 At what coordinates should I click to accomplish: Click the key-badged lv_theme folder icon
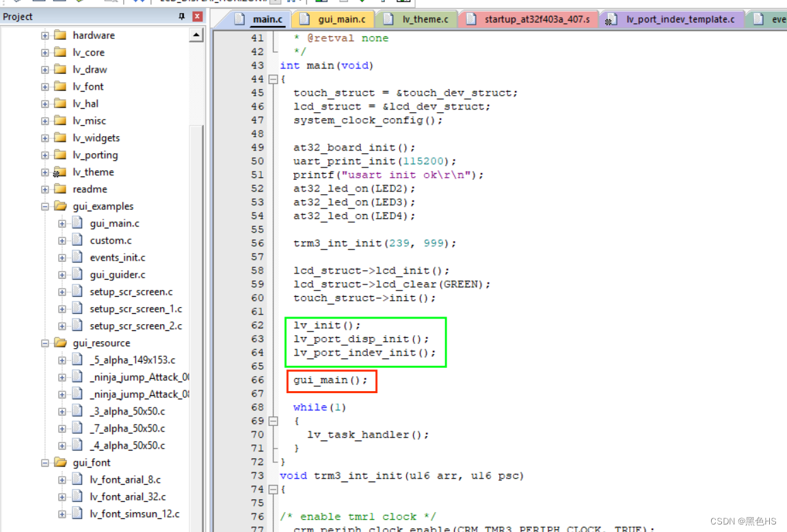click(61, 172)
